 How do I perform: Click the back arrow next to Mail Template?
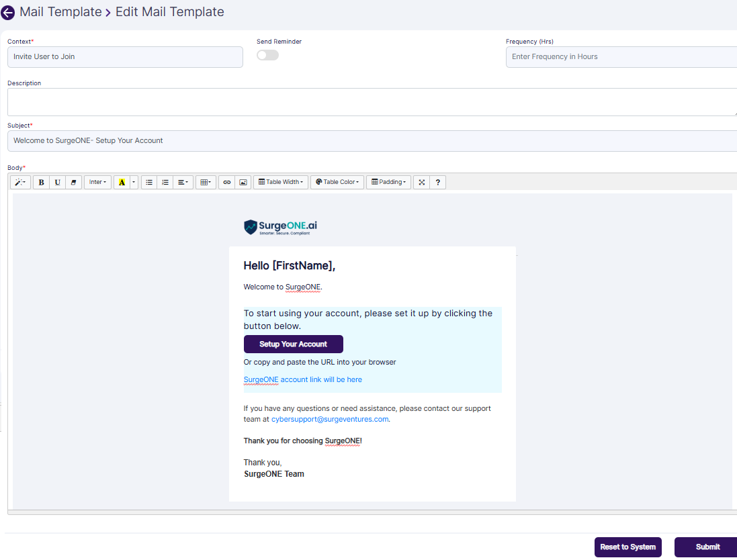(8, 13)
